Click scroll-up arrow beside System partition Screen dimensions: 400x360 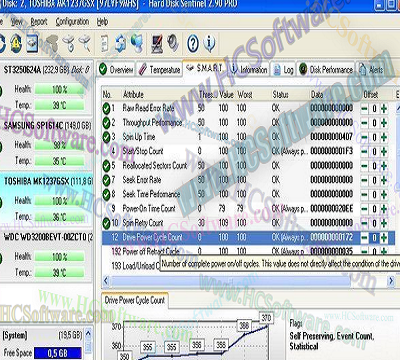coord(89,333)
